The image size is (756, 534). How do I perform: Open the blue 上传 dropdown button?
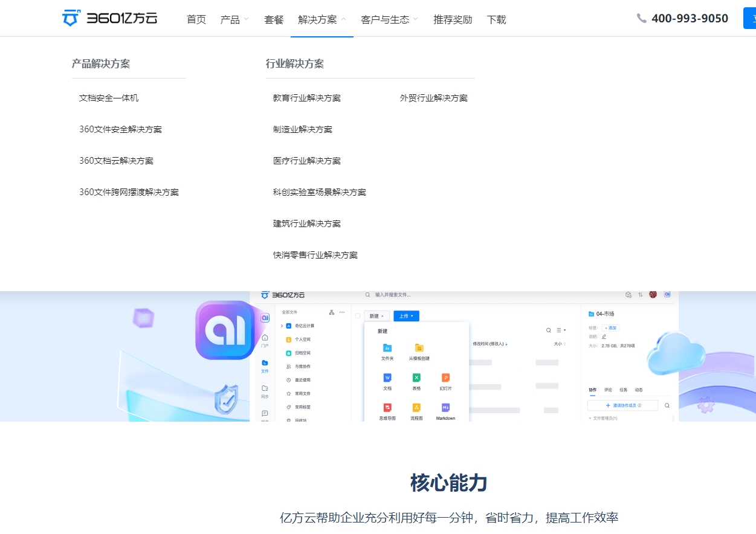point(406,316)
